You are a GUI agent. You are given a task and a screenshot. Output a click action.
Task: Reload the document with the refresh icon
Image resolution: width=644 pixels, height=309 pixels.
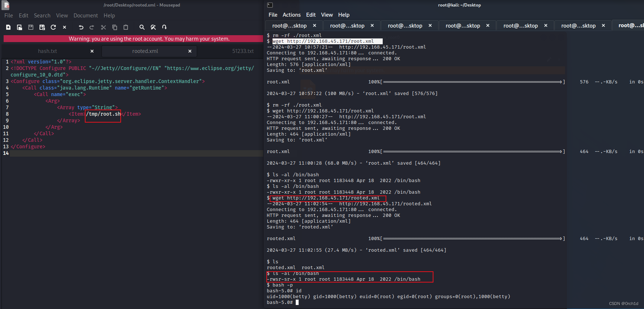click(53, 27)
